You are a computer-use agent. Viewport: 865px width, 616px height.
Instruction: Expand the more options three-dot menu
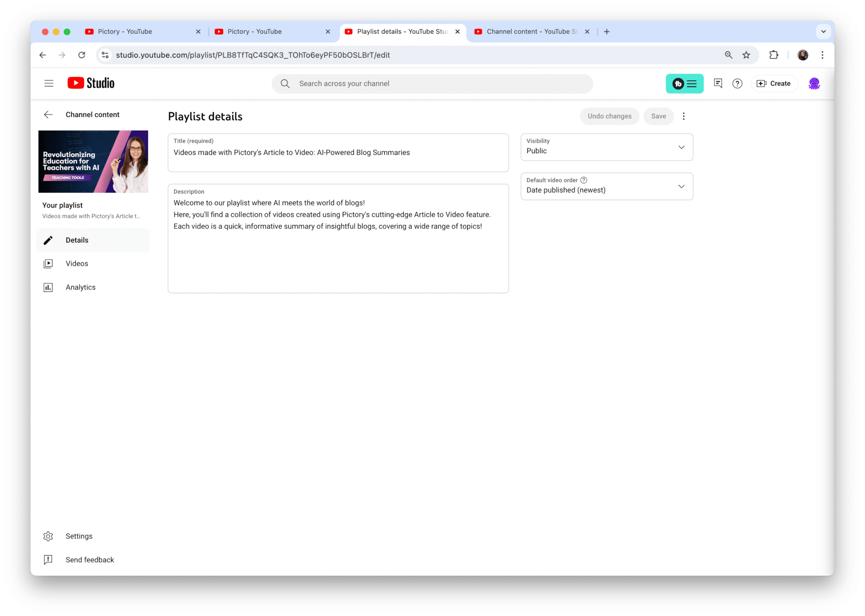pos(684,116)
